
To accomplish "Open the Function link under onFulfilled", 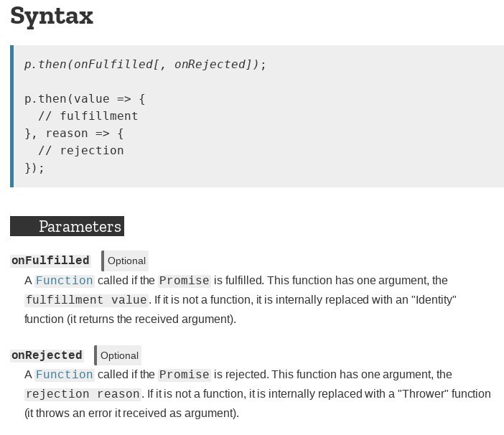I will pyautogui.click(x=65, y=281).
